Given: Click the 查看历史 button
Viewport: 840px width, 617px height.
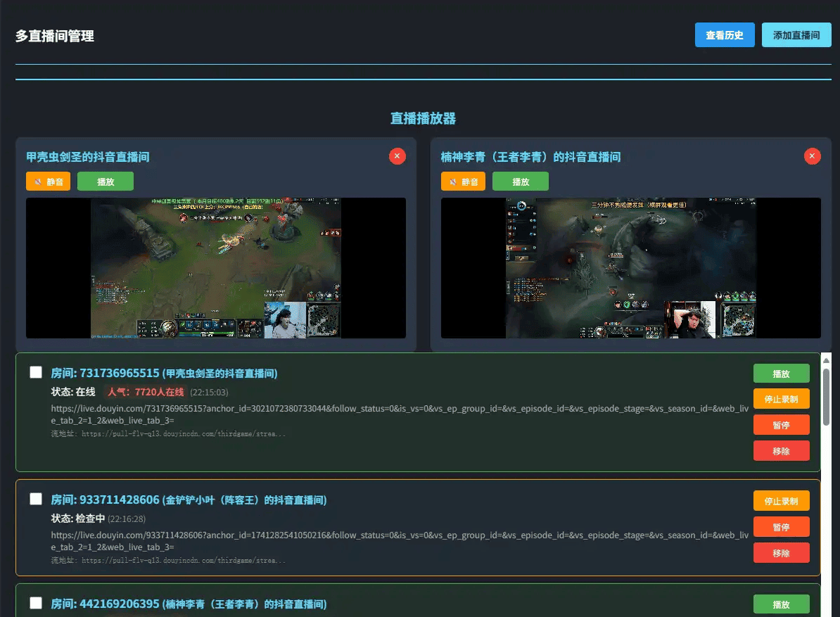Looking at the screenshot, I should (x=725, y=35).
